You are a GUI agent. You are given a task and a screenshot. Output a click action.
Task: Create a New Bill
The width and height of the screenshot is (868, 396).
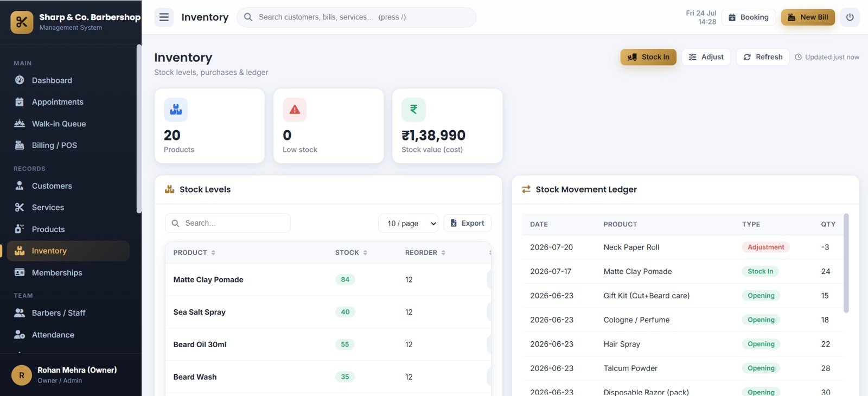(808, 17)
